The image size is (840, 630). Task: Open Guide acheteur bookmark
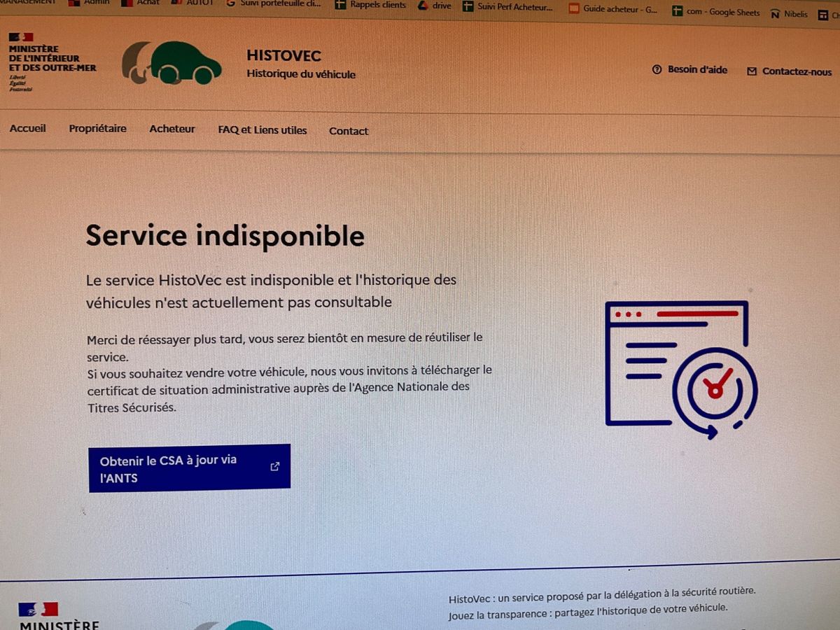click(x=613, y=9)
